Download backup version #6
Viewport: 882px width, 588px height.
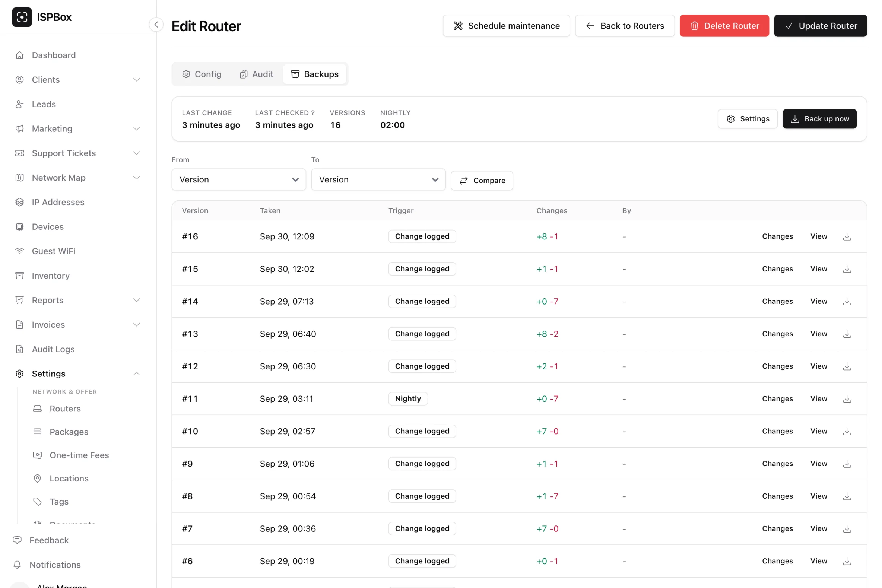847,562
